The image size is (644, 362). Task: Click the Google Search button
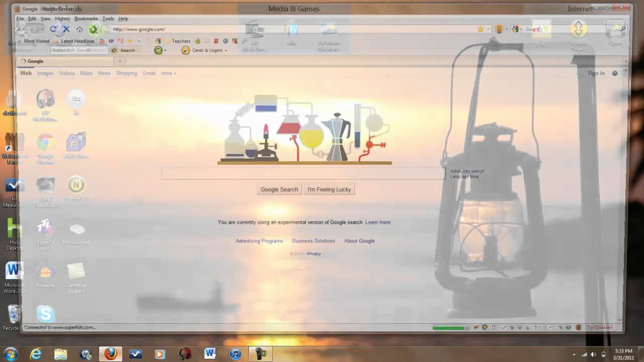tap(279, 190)
